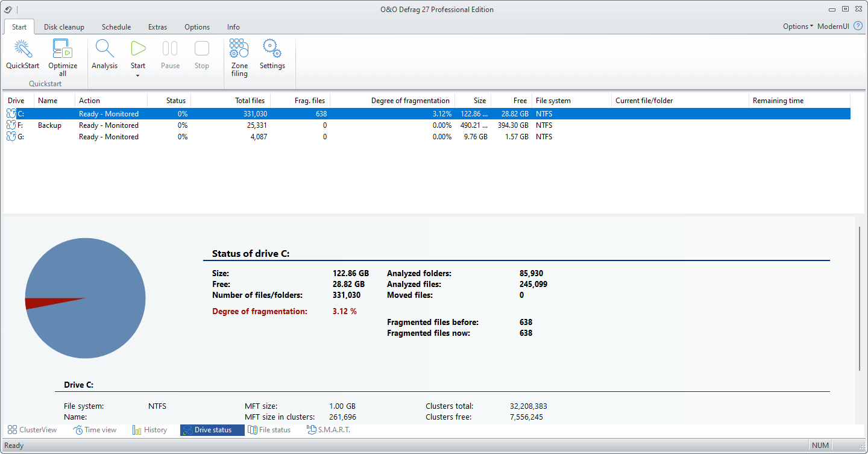Image resolution: width=868 pixels, height=454 pixels.
Task: Expand the Options dropdown at top right
Action: click(798, 27)
